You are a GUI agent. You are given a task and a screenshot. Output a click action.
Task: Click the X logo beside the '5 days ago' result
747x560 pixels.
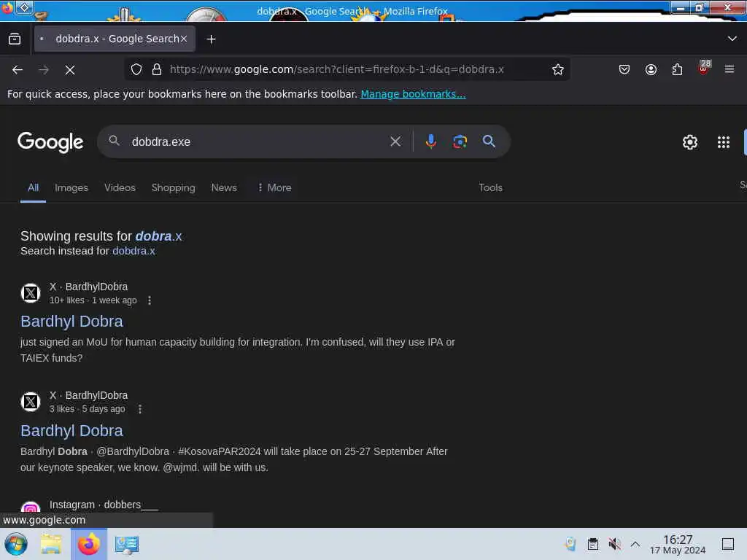pos(31,402)
